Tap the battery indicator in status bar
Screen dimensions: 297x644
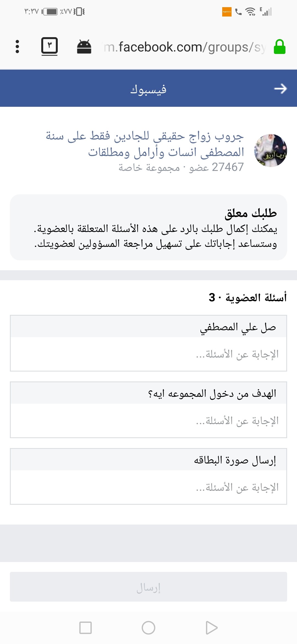[50, 12]
